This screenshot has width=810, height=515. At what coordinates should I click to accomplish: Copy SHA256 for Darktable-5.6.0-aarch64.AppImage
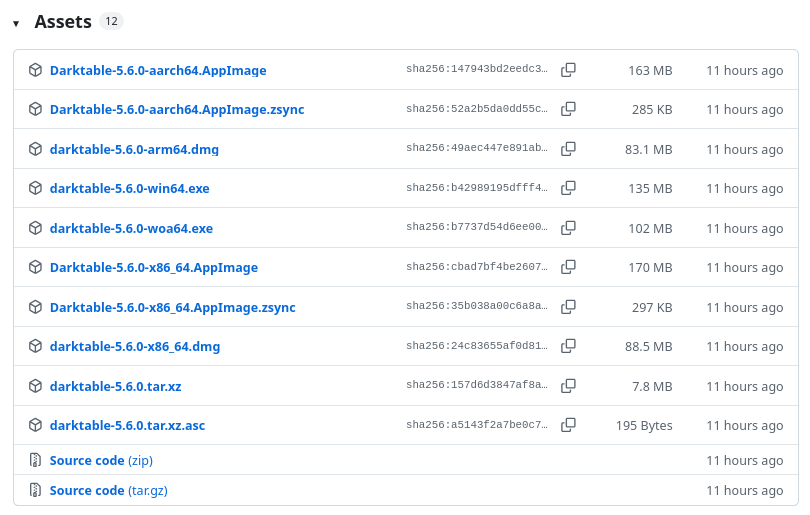coord(568,70)
